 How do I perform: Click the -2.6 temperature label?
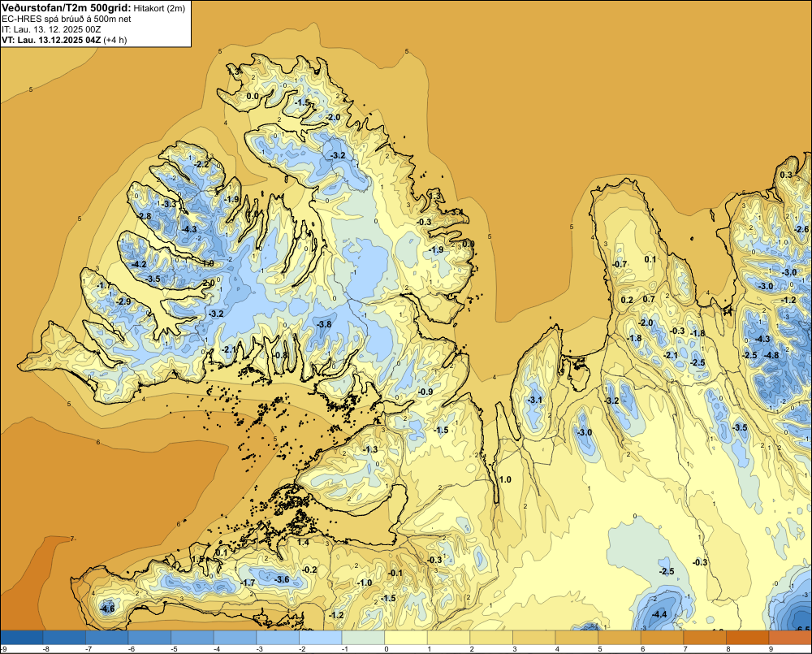pos(801,230)
